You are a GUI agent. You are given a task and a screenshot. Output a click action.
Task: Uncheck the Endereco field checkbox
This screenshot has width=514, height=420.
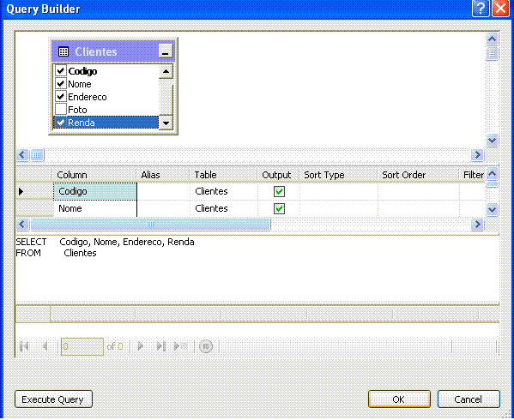[61, 96]
